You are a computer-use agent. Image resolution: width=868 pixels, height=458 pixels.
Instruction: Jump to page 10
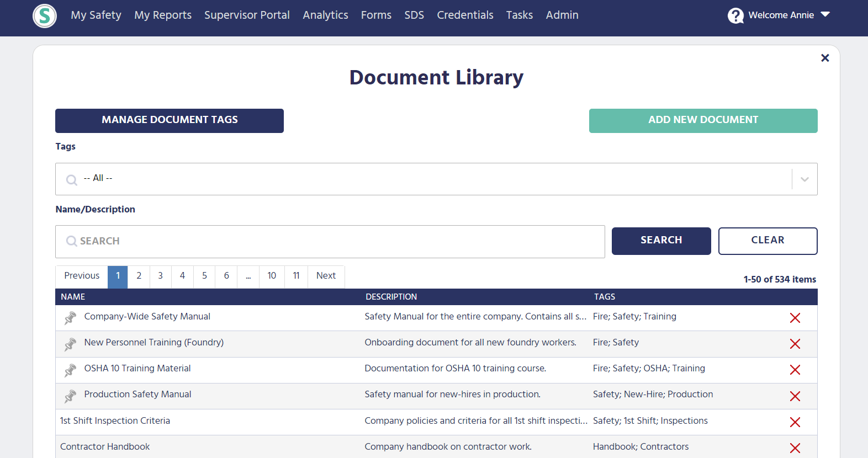click(272, 276)
